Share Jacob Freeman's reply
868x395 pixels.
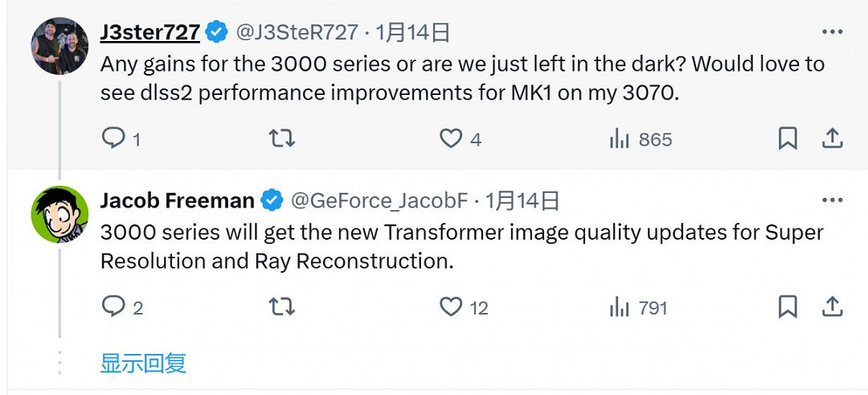coord(831,307)
